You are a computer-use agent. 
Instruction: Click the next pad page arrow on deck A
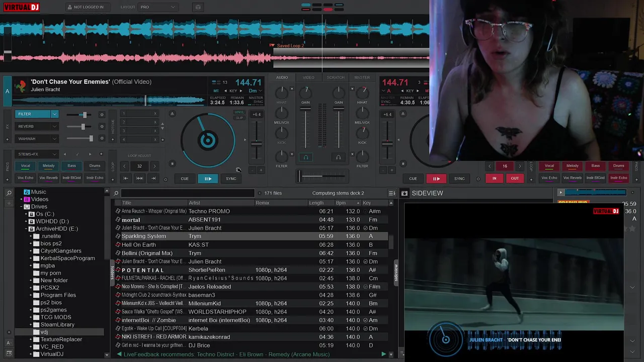coord(90,154)
